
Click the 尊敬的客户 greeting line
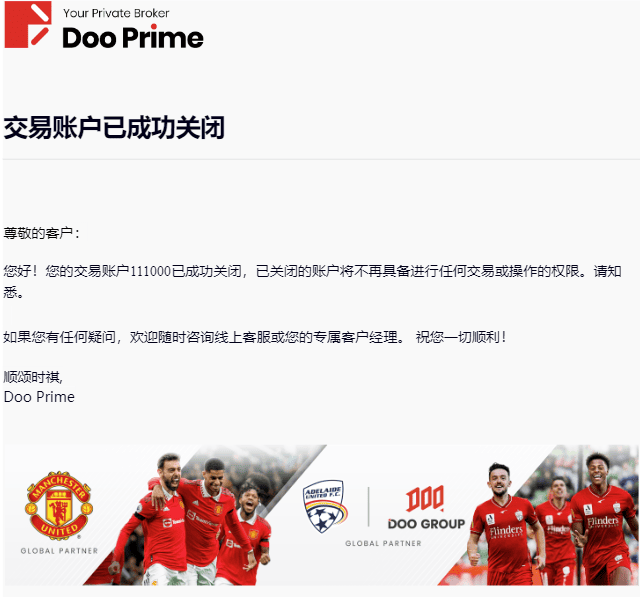(x=42, y=233)
